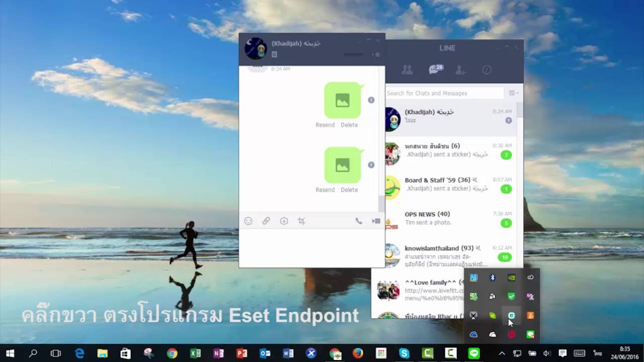Click error indicator beside first image message
This screenshot has width=644, height=362.
[x=371, y=100]
